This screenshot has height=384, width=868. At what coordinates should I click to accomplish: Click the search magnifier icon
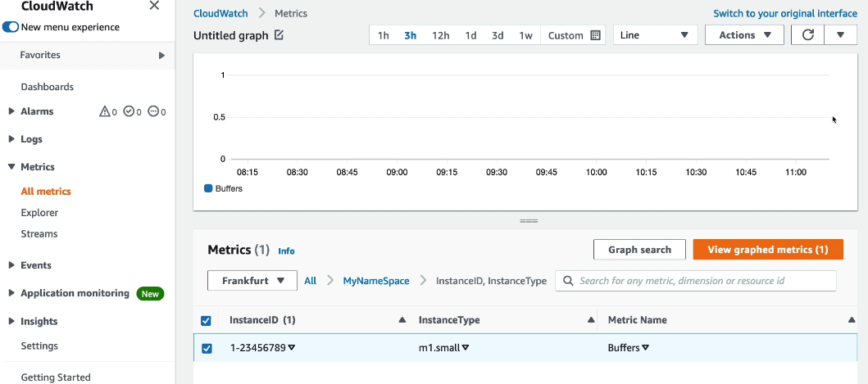click(568, 281)
